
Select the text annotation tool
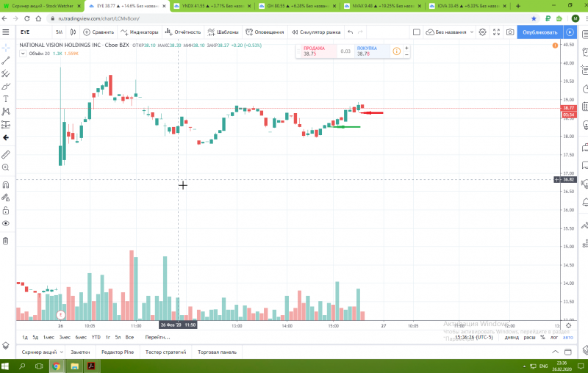(x=6, y=99)
